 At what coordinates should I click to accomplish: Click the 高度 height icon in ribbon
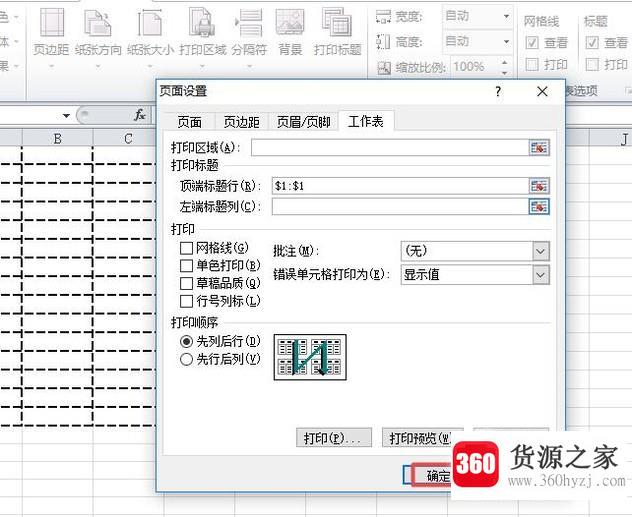(x=383, y=42)
